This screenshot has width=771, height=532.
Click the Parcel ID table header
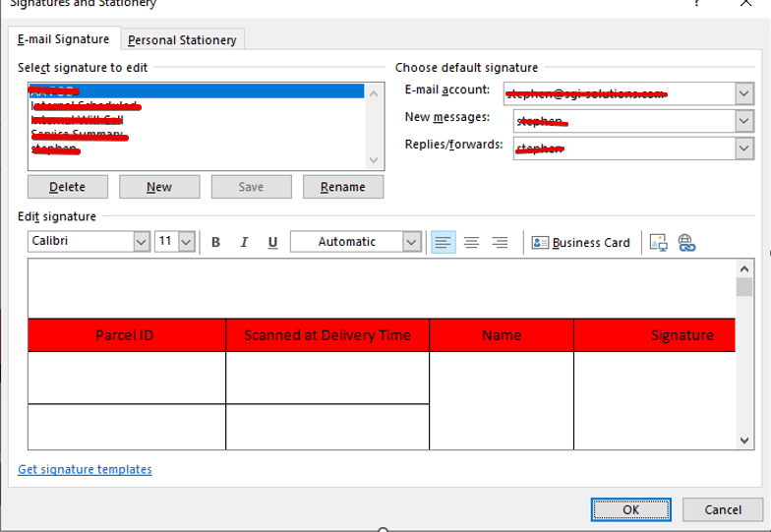pos(127,335)
